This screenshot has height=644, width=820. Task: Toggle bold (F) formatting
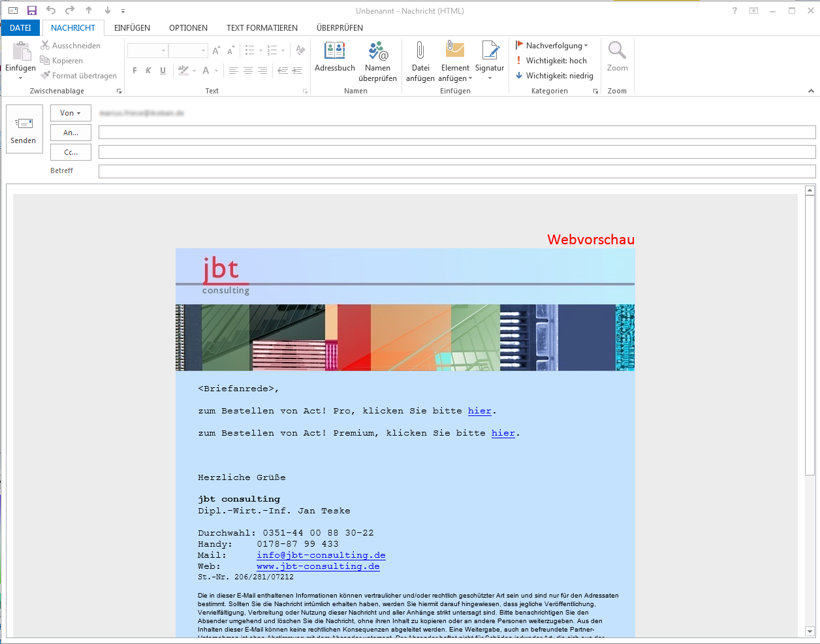pyautogui.click(x=134, y=71)
